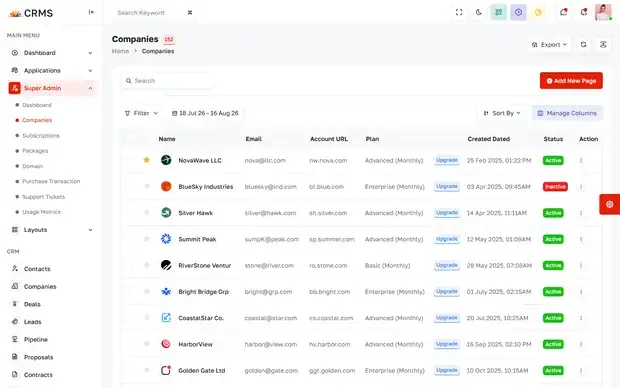Open action menu for NovaWave LLC
Viewport: 620px width, 388px height.
581,161
